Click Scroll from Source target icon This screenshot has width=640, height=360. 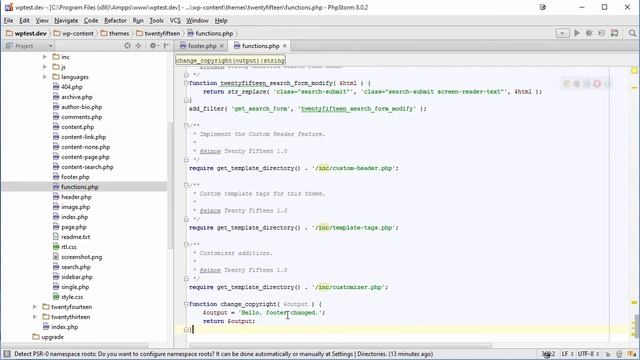click(x=127, y=46)
